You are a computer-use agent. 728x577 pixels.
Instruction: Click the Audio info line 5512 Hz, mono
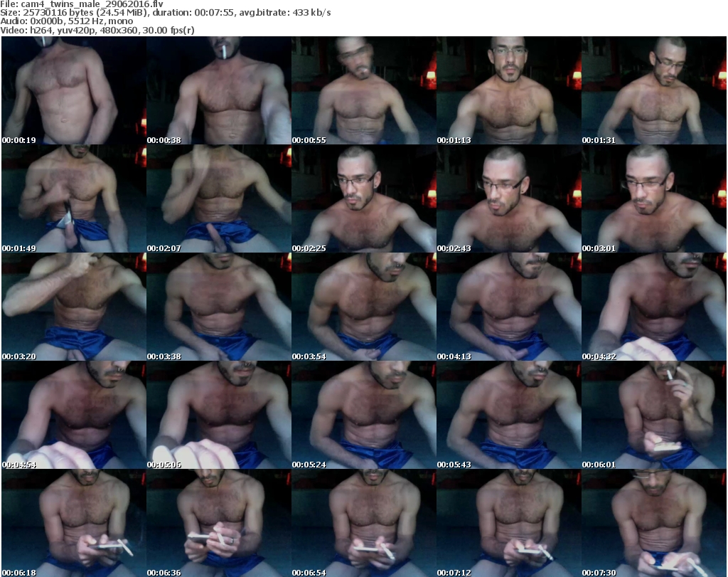pyautogui.click(x=100, y=21)
